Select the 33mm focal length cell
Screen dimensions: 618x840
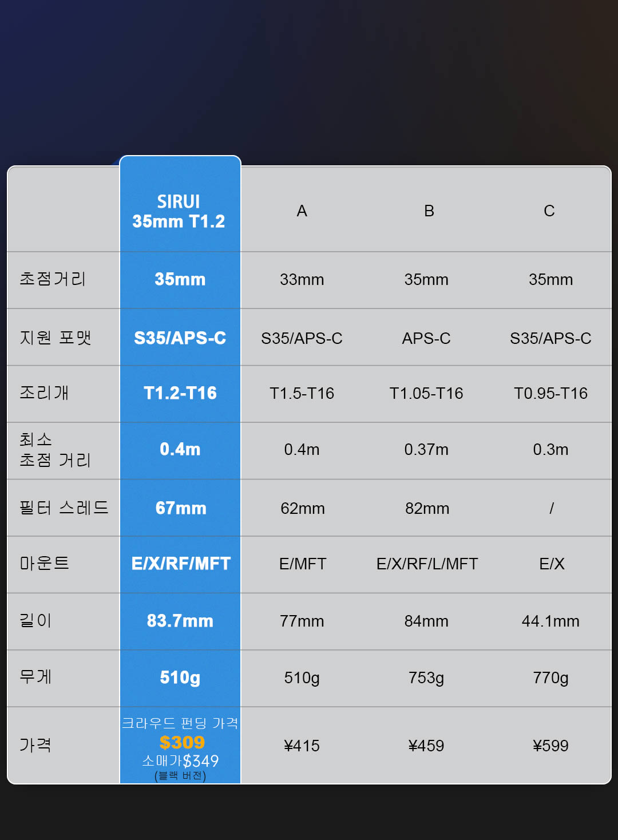(302, 280)
